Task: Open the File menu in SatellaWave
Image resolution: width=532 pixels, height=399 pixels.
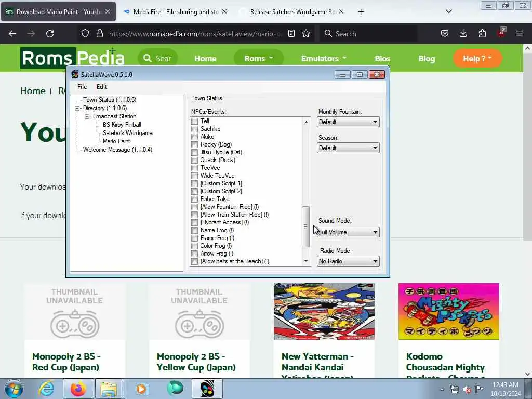Action: (82, 87)
